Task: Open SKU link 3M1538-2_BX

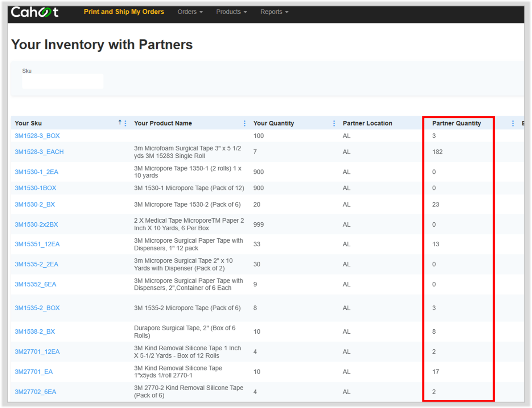Action: click(35, 331)
